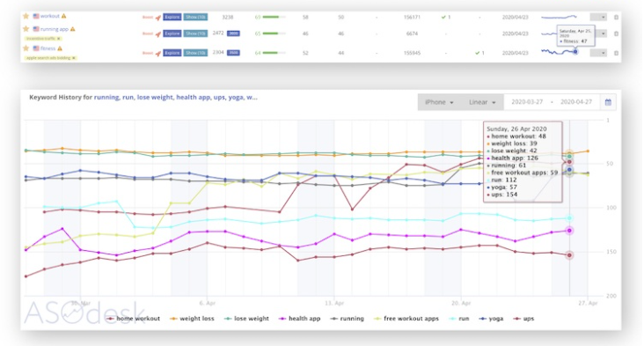Image resolution: width=644 pixels, height=346 pixels.
Task: Toggle free workout apps series in legend
Action: point(406,319)
